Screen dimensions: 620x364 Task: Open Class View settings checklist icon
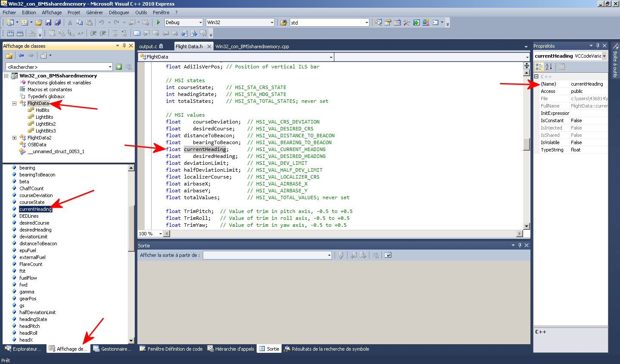pos(43,56)
